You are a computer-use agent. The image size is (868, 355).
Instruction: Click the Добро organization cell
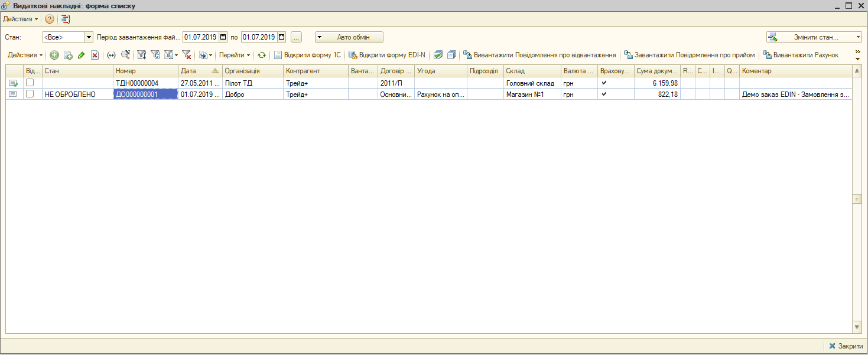click(x=253, y=94)
